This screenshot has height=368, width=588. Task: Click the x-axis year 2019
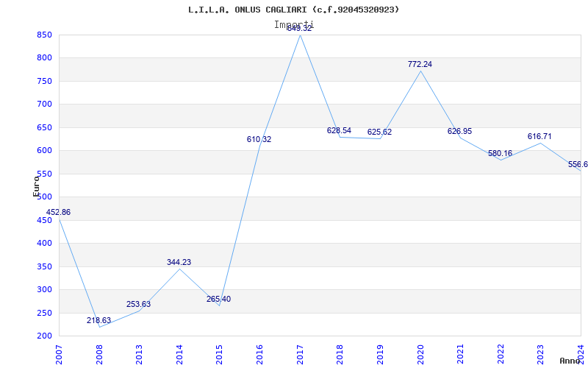380,354
